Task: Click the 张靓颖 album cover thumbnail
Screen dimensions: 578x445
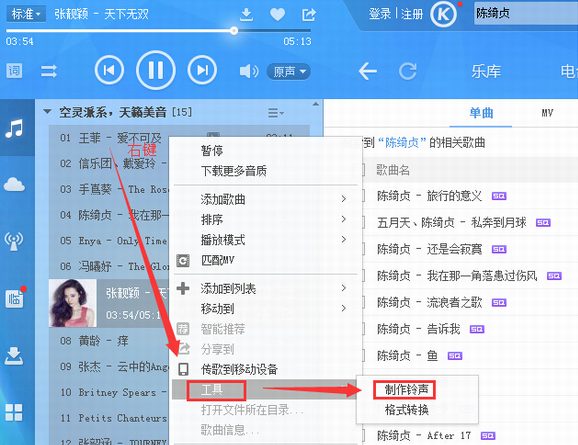Action: (73, 303)
